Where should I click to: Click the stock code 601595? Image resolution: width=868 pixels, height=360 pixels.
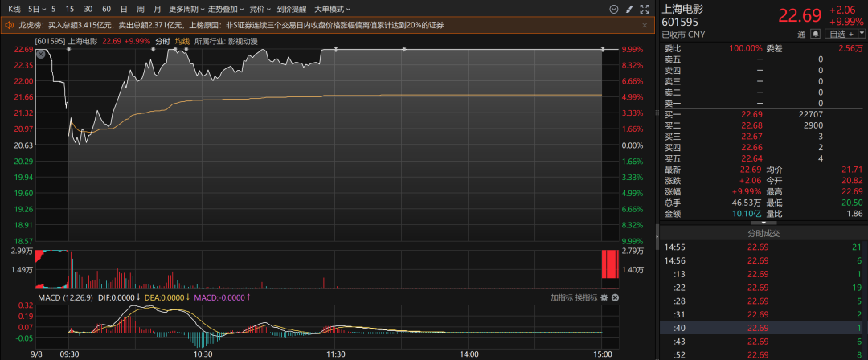680,22
